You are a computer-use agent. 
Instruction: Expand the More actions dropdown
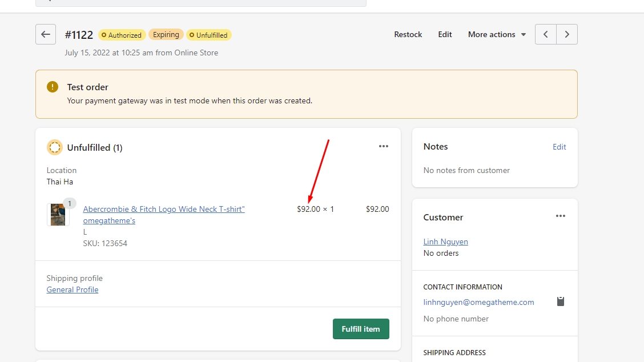(x=496, y=34)
